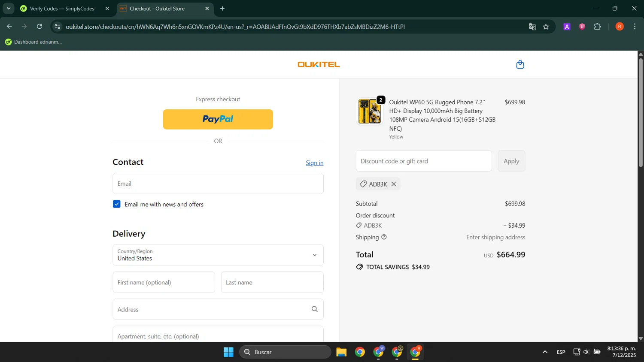Show hidden system tray icons

point(545,352)
